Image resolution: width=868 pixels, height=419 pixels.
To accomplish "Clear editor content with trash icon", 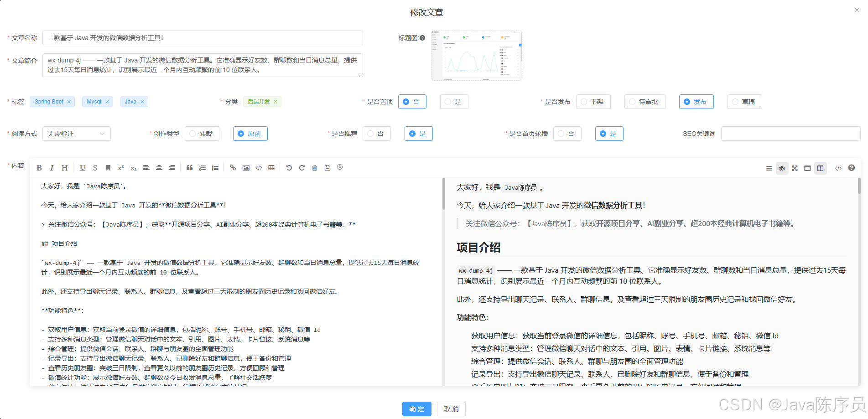I will [x=314, y=168].
